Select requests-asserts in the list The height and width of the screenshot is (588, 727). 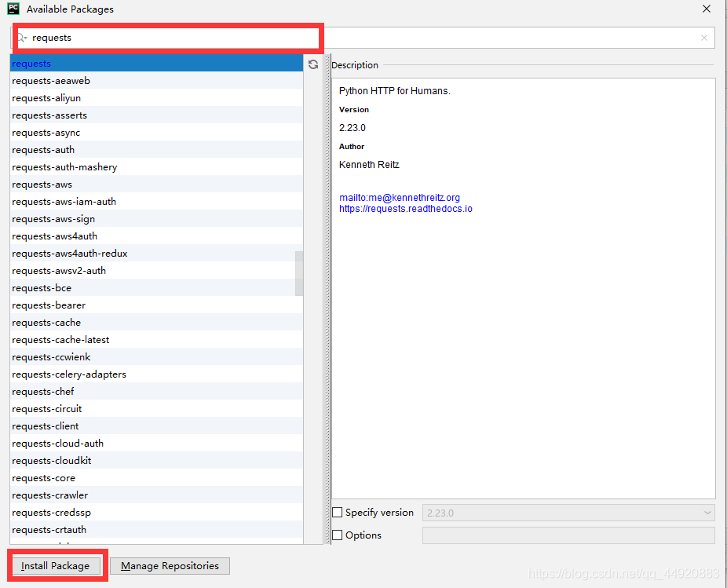156,115
